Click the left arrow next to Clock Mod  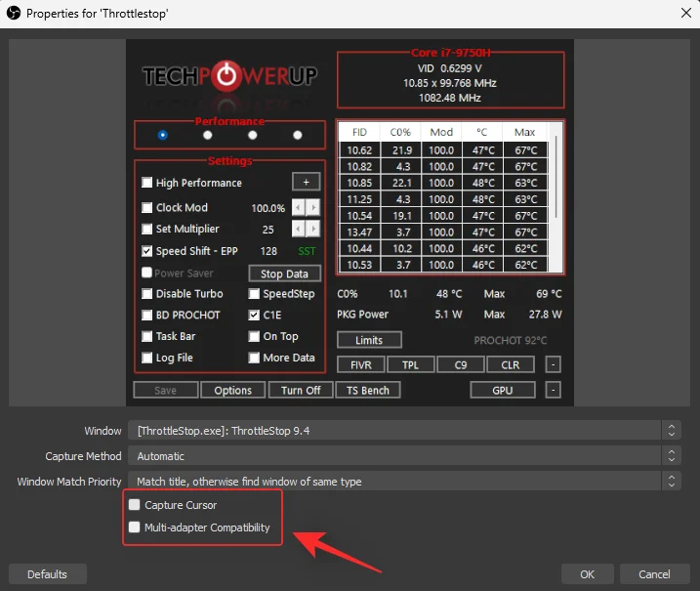tap(299, 207)
